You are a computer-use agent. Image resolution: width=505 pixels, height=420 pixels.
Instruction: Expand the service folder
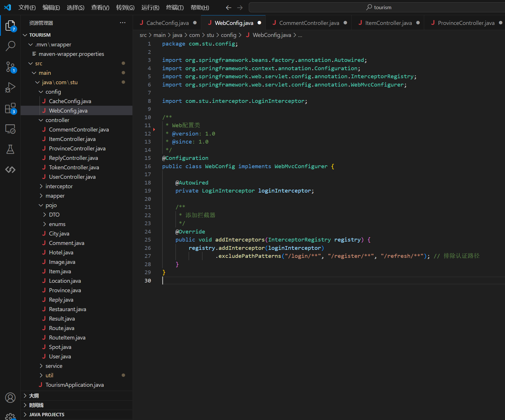54,366
